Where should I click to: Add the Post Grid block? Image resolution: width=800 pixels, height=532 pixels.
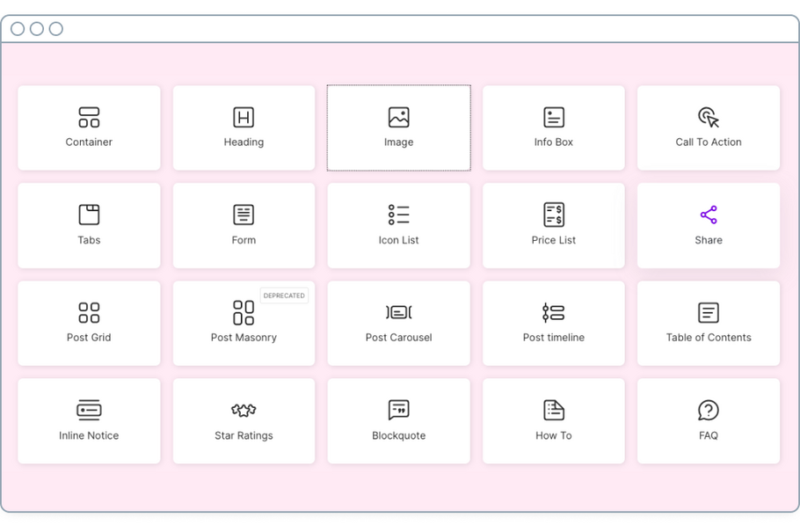(x=88, y=323)
